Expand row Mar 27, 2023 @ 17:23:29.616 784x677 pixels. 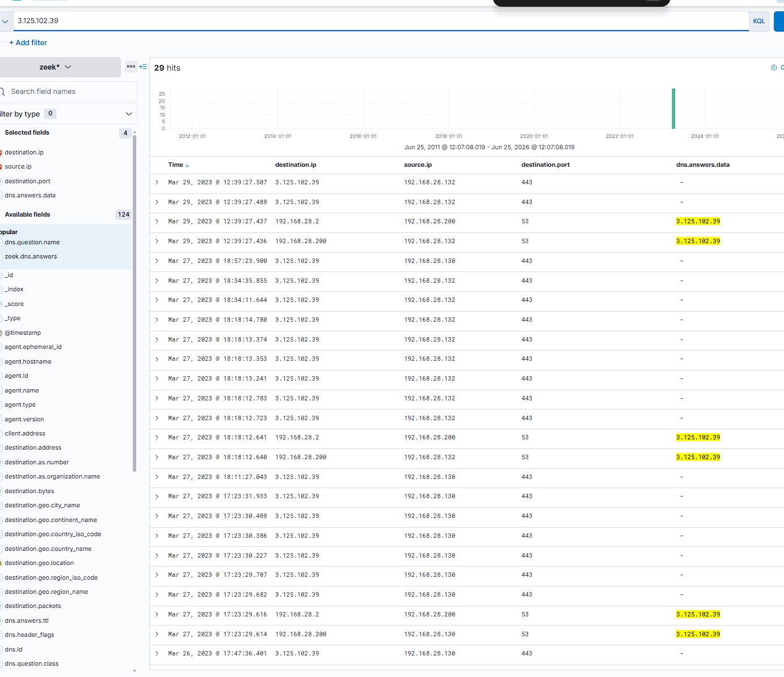click(157, 614)
